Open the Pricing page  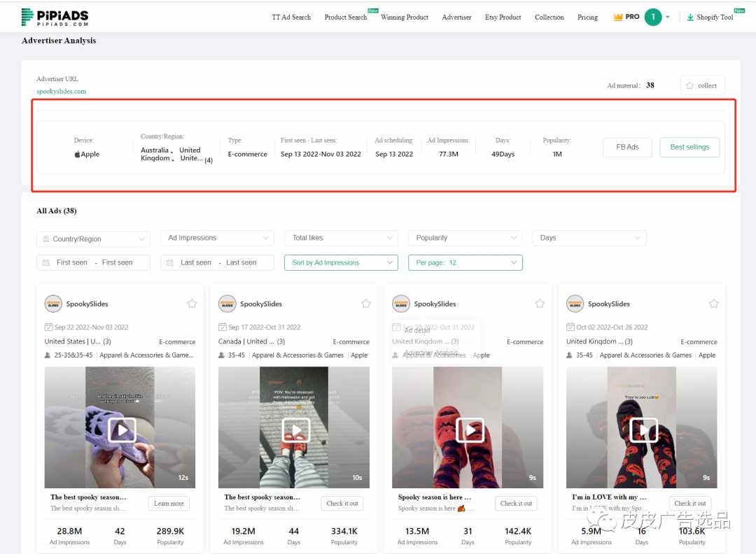pyautogui.click(x=587, y=17)
